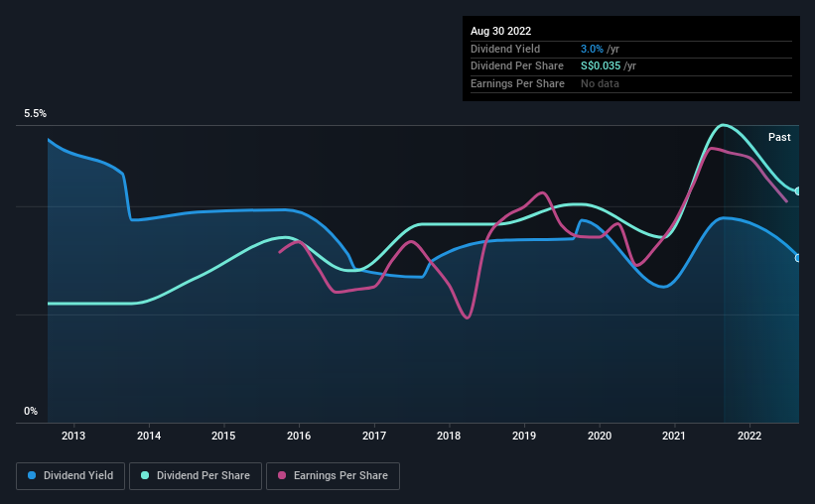Select the 2019 x-axis label
The width and height of the screenshot is (815, 504).
point(524,436)
